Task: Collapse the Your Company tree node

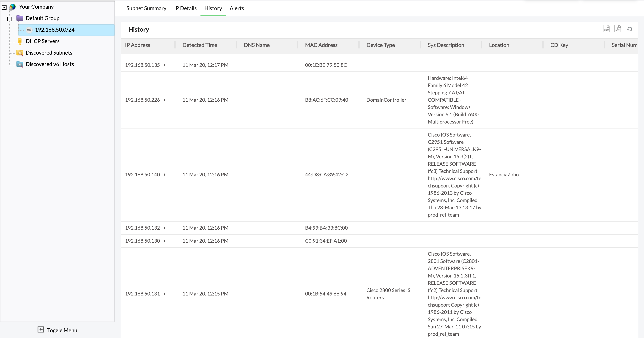Action: (4, 7)
